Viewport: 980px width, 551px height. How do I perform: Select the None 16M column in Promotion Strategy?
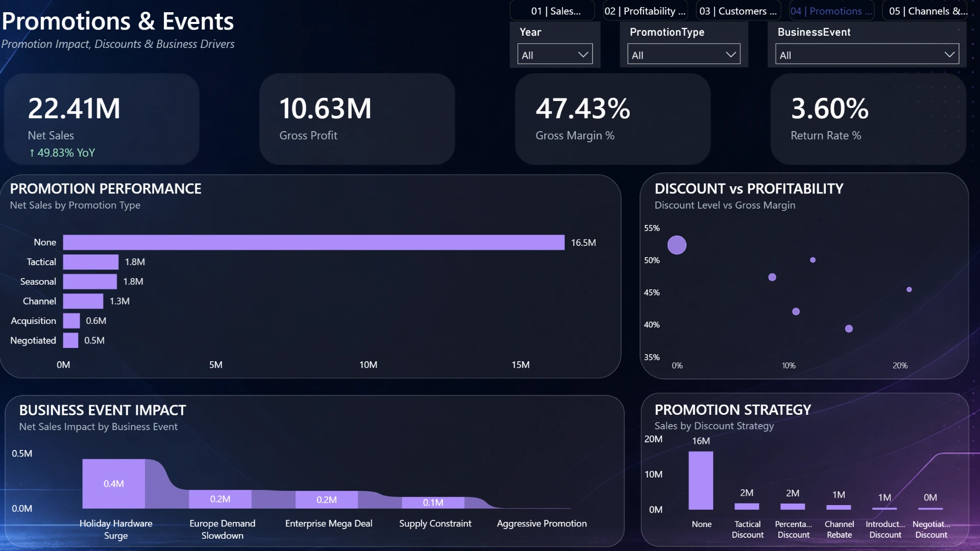point(701,481)
